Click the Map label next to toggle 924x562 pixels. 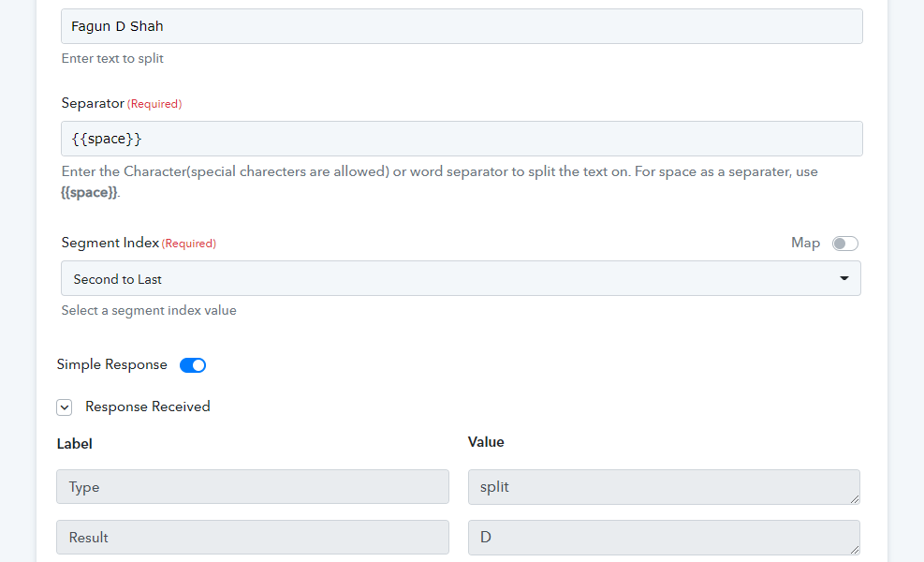point(805,243)
